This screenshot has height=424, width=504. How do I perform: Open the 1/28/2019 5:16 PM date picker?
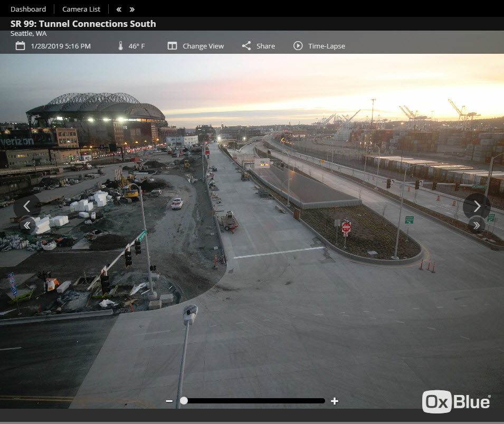pyautogui.click(x=61, y=46)
